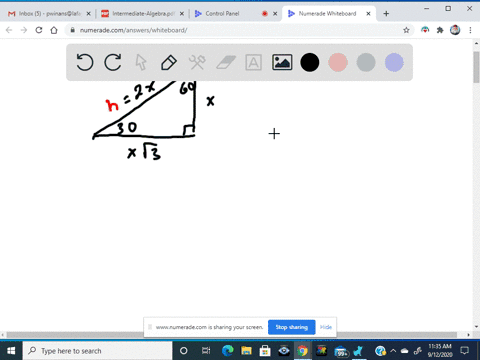480x360 pixels.
Task: Redo the whiteboard stroke
Action: tap(113, 62)
